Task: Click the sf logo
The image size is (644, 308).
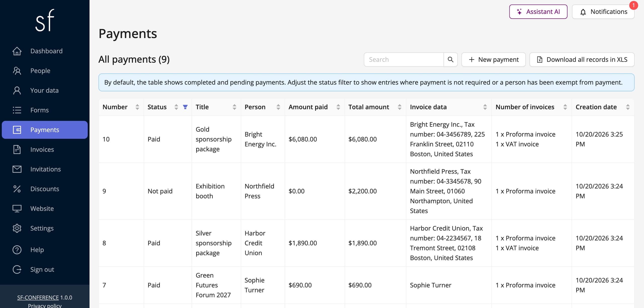Action: [x=45, y=20]
